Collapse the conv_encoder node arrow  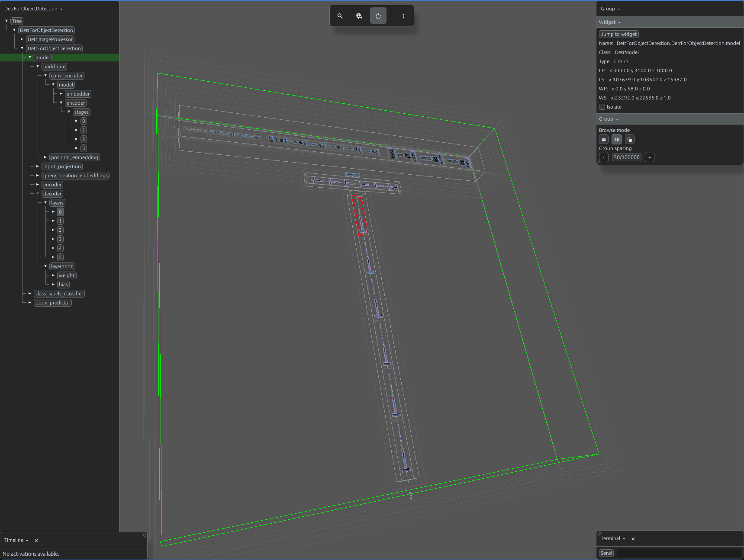pyautogui.click(x=45, y=75)
